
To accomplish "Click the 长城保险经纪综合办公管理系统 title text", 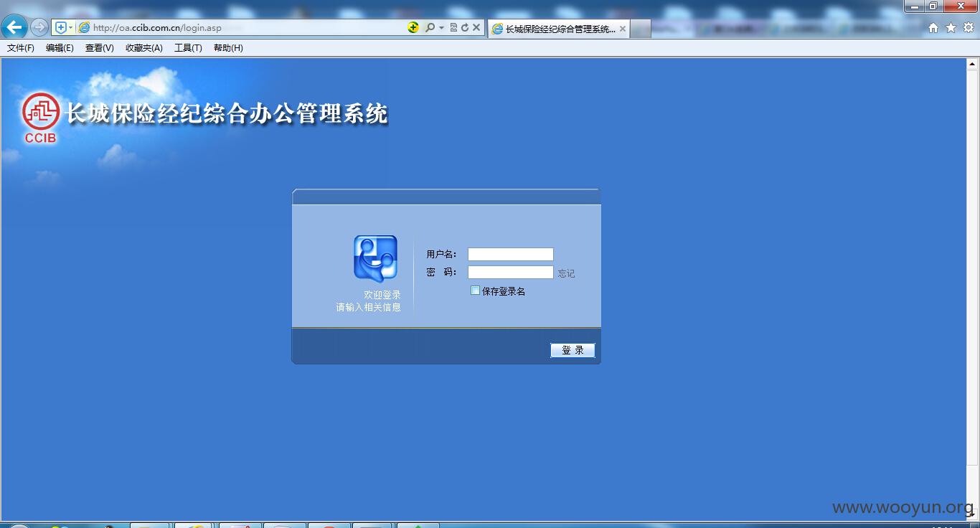I will tap(227, 114).
